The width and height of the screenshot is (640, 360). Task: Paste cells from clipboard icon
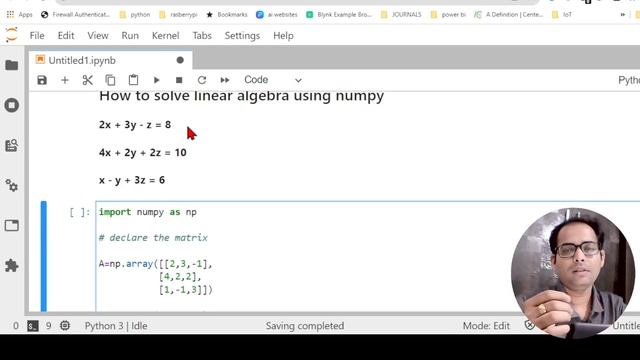(x=133, y=80)
